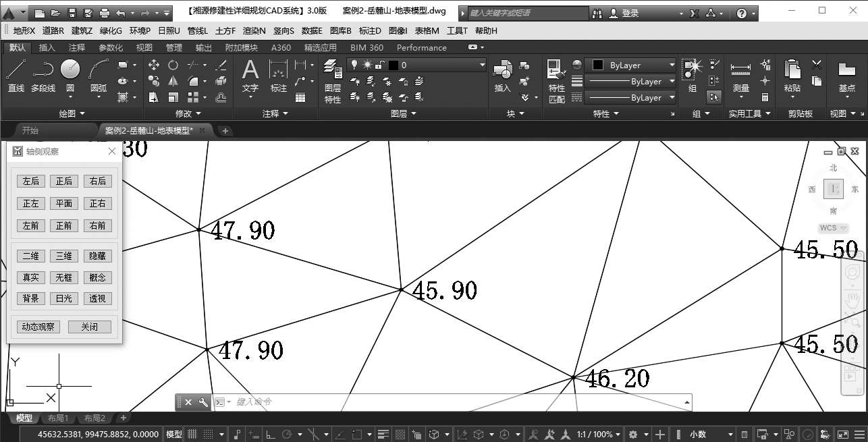This screenshot has height=442, width=868.
Task: Click the Group (组) icon
Action: (693, 76)
